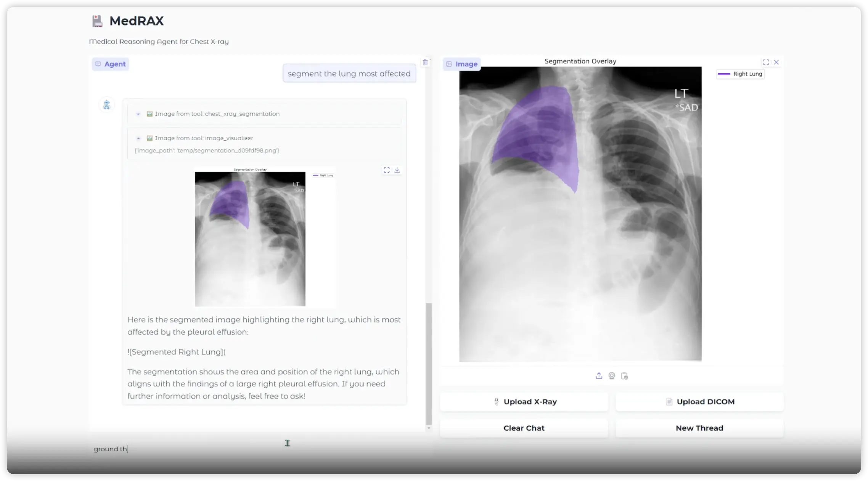Select the webcam capture source icon
The image size is (868, 481).
tap(612, 376)
